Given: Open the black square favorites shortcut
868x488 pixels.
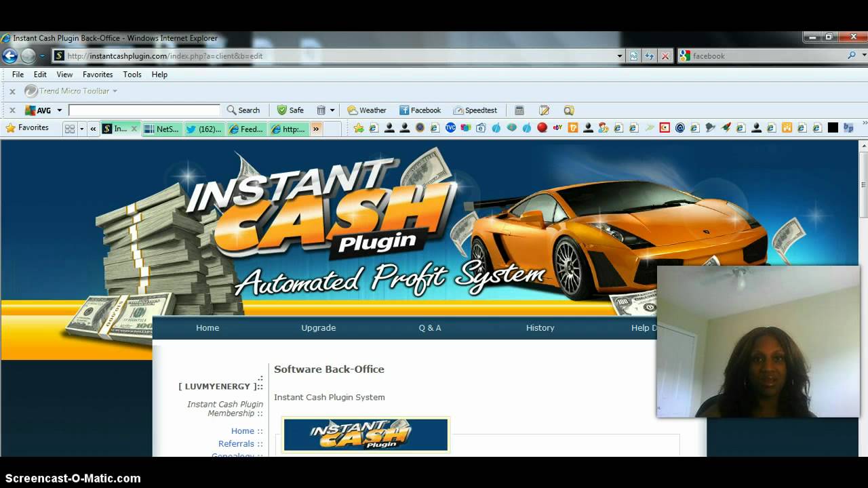Looking at the screenshot, I should (833, 128).
